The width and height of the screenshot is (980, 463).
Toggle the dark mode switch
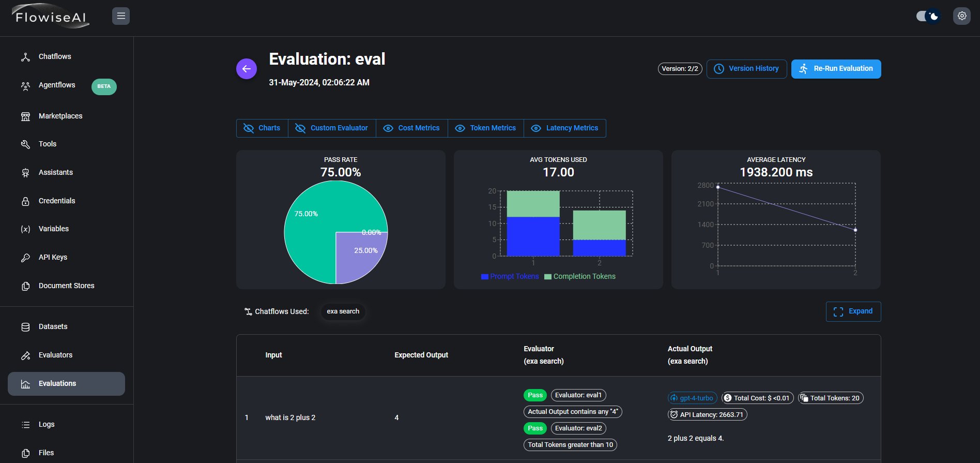click(928, 16)
